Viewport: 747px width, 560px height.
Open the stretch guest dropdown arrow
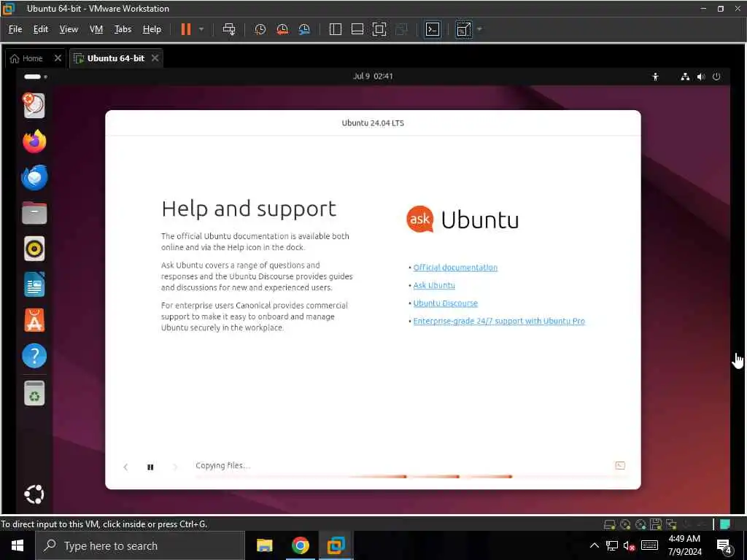point(480,29)
